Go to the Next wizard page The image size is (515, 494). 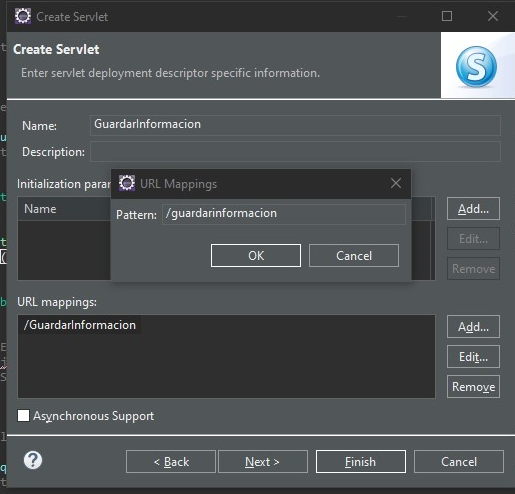pos(263,462)
